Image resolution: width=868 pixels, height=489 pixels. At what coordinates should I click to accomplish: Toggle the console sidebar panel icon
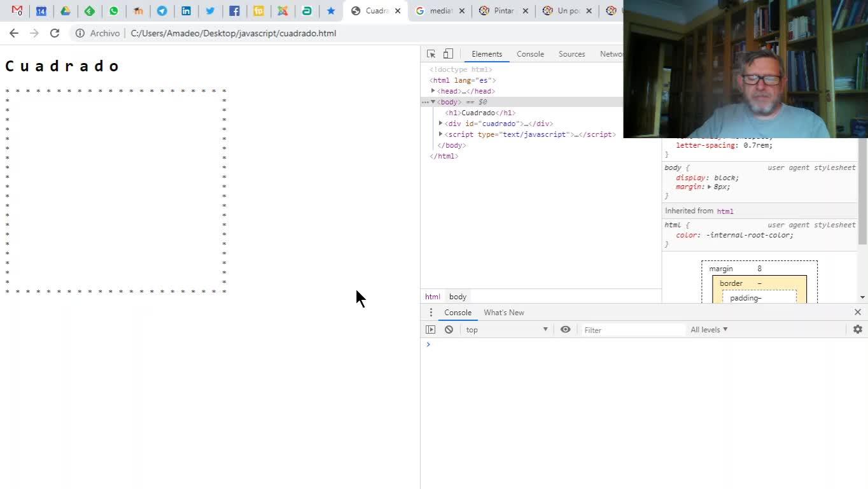[x=431, y=330]
